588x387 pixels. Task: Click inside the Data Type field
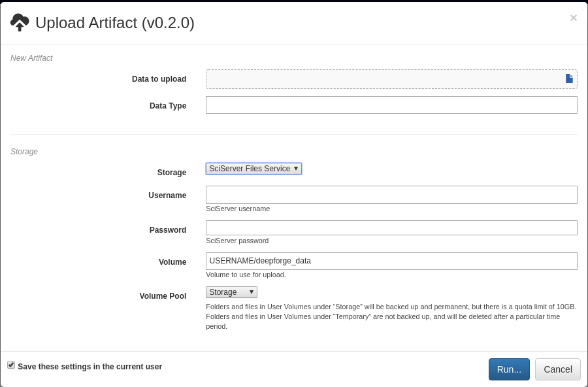click(x=391, y=105)
